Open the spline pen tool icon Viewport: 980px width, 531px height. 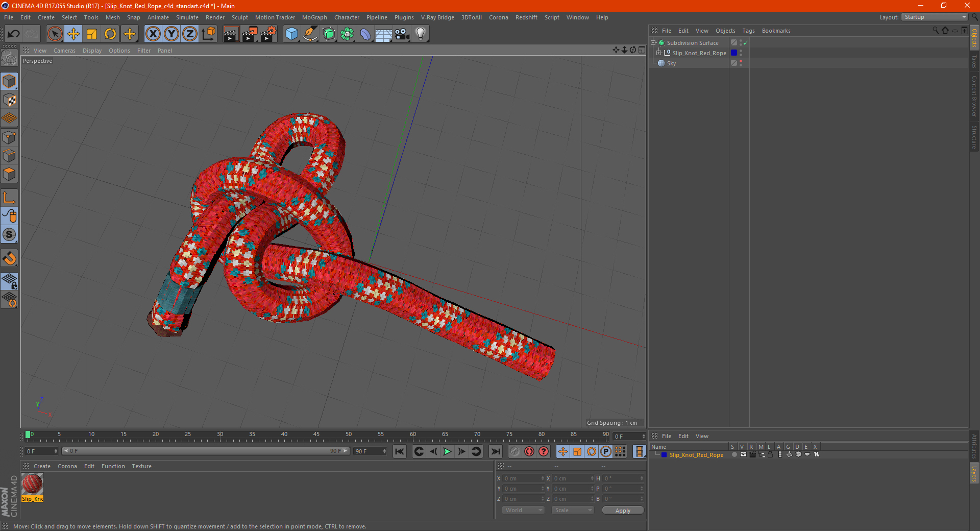310,34
